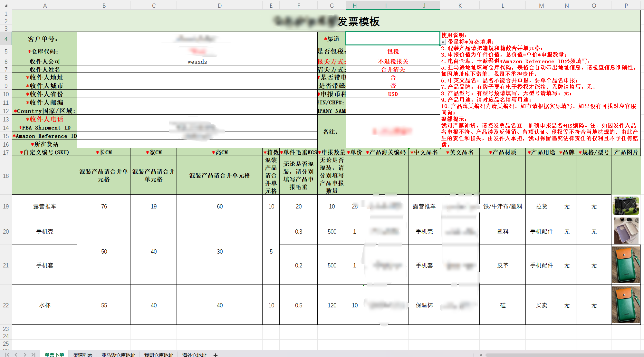644x357 pixels.
Task: Click select-all corner triangle
Action: pyautogui.click(x=6, y=5)
